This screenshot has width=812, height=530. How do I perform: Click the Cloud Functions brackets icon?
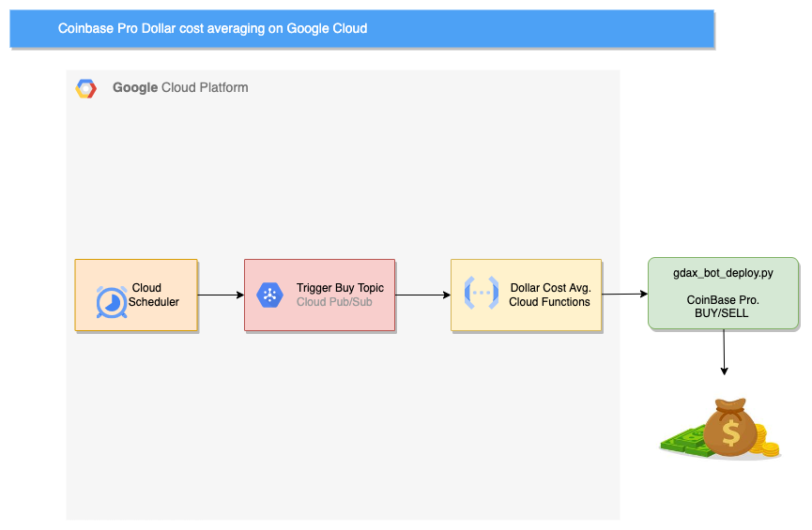tap(482, 293)
